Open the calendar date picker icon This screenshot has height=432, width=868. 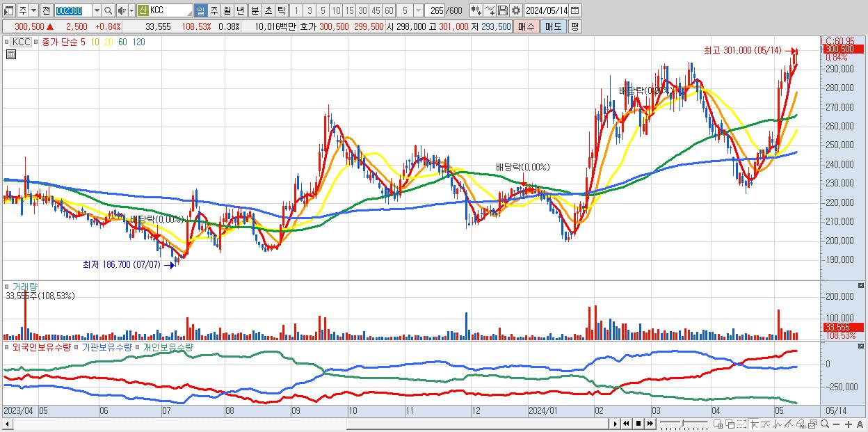coord(576,10)
